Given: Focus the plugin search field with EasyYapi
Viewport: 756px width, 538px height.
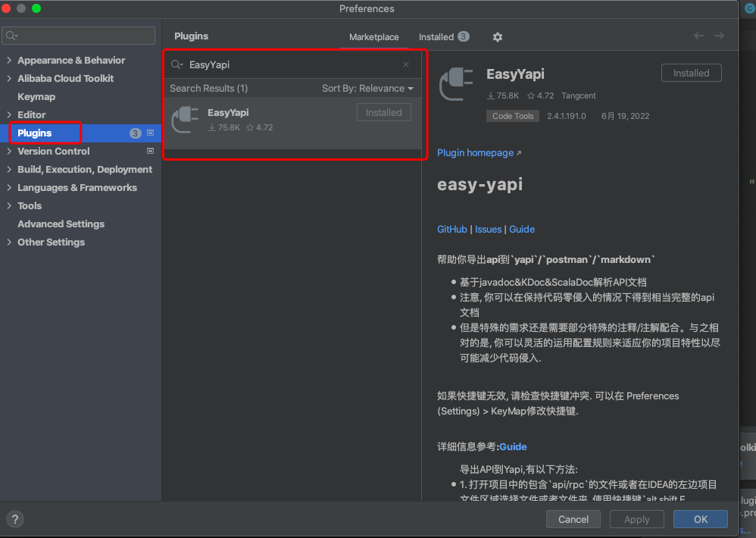Looking at the screenshot, I should 293,64.
